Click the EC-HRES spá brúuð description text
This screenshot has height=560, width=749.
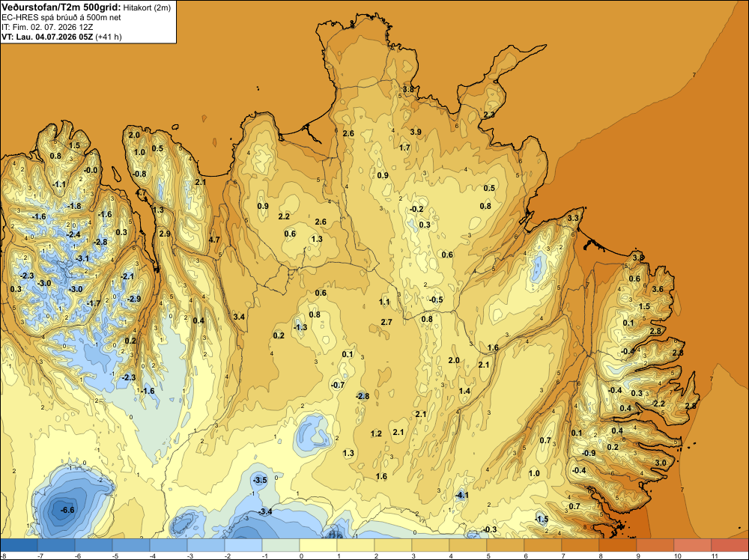pyautogui.click(x=61, y=18)
